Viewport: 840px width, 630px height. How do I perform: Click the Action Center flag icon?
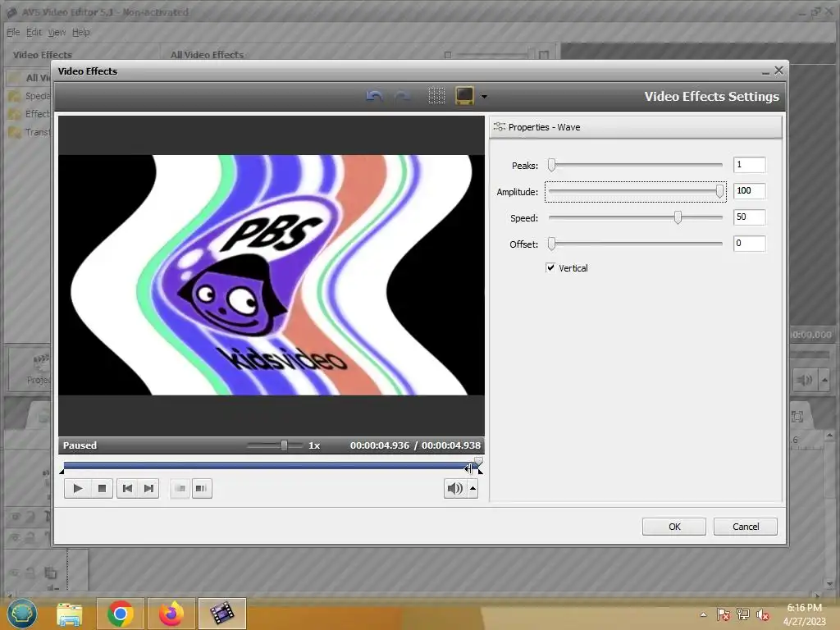point(723,614)
